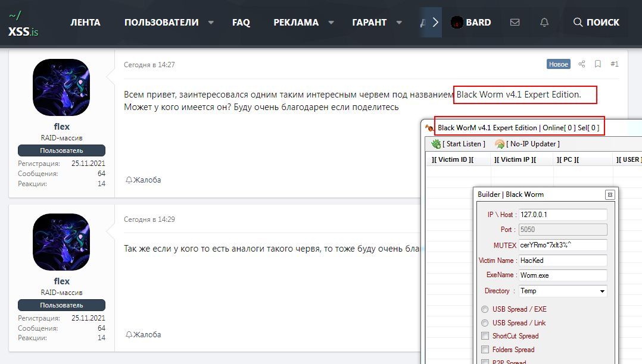Image resolution: width=642 pixels, height=364 pixels.
Task: Click the IP \ Host input field
Action: coord(563,215)
